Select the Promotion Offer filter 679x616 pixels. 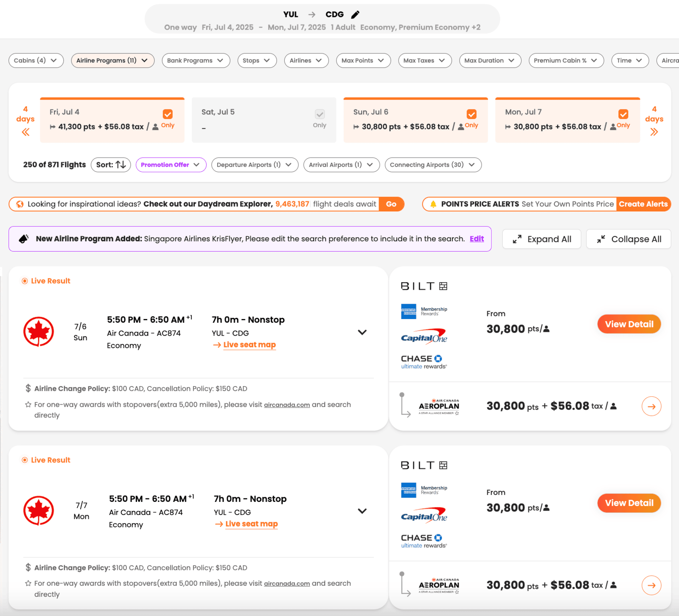tap(171, 165)
